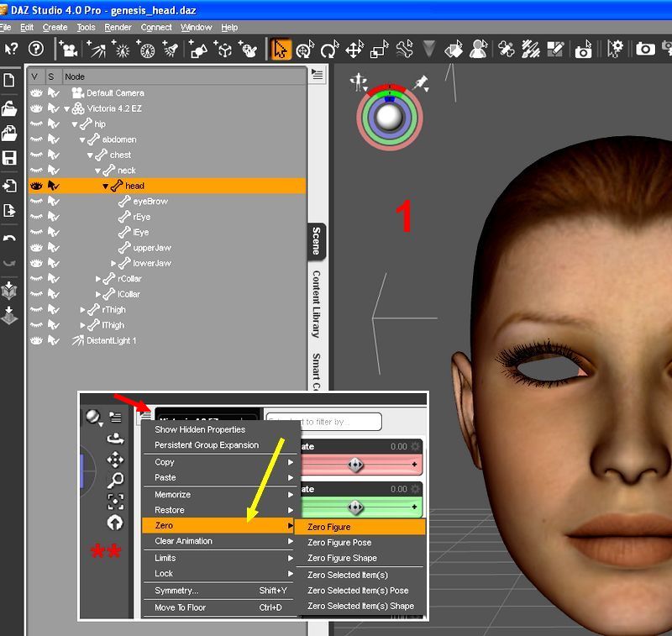Screen dimensions: 672x636
Task: Save scene using the floppy disk icon
Action: click(x=9, y=158)
